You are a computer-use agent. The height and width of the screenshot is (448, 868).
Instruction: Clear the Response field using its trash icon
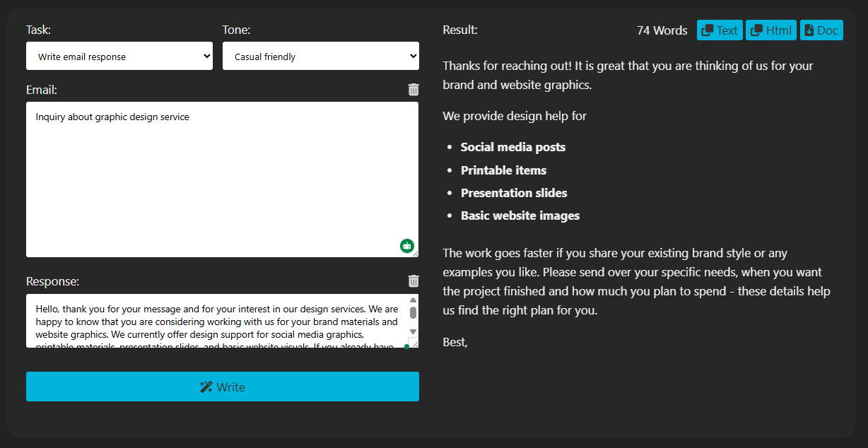tap(414, 281)
